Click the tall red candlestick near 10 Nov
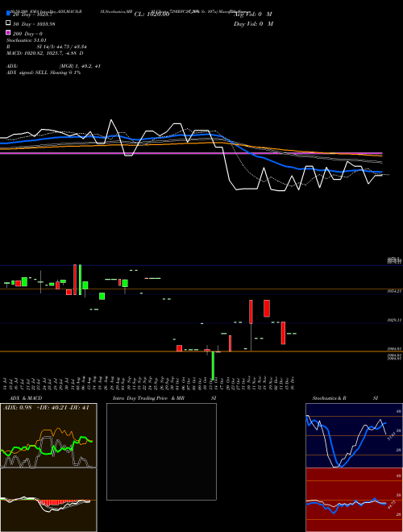 (x=251, y=312)
